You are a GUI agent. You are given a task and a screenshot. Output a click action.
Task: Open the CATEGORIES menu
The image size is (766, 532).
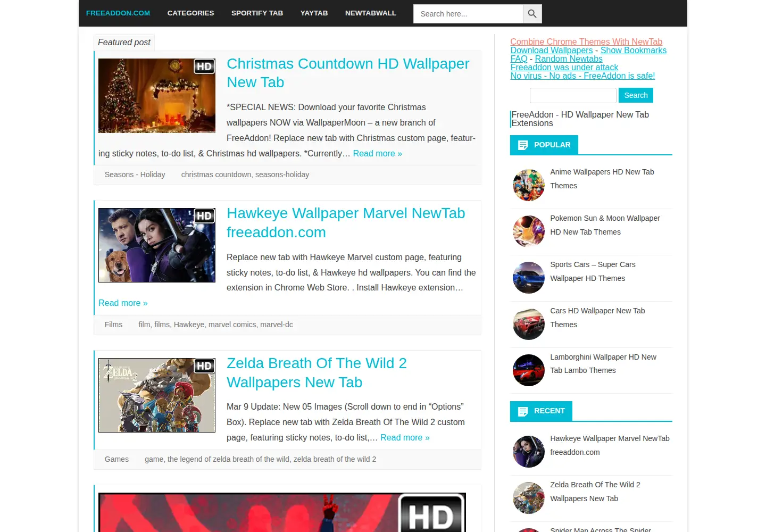point(190,13)
